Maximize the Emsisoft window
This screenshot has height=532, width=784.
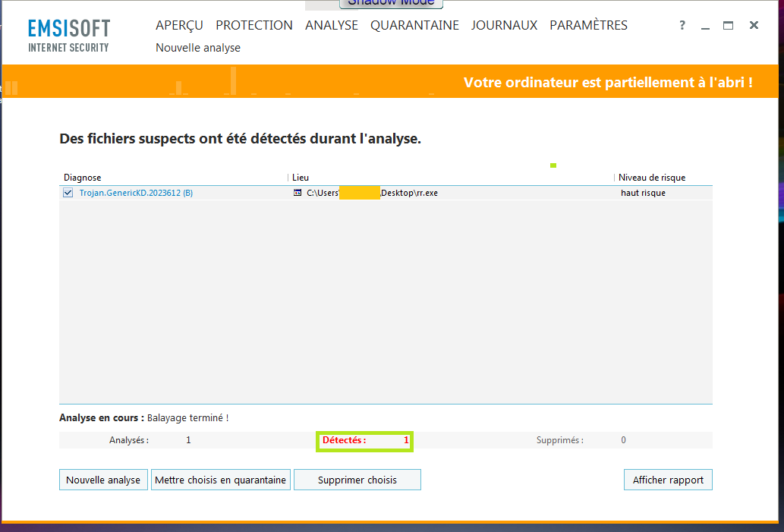(728, 26)
